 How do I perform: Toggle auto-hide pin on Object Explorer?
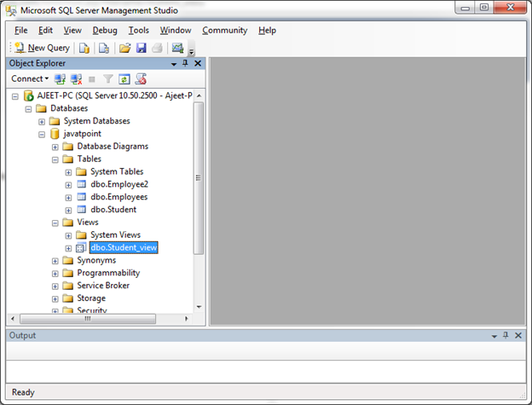(x=185, y=63)
